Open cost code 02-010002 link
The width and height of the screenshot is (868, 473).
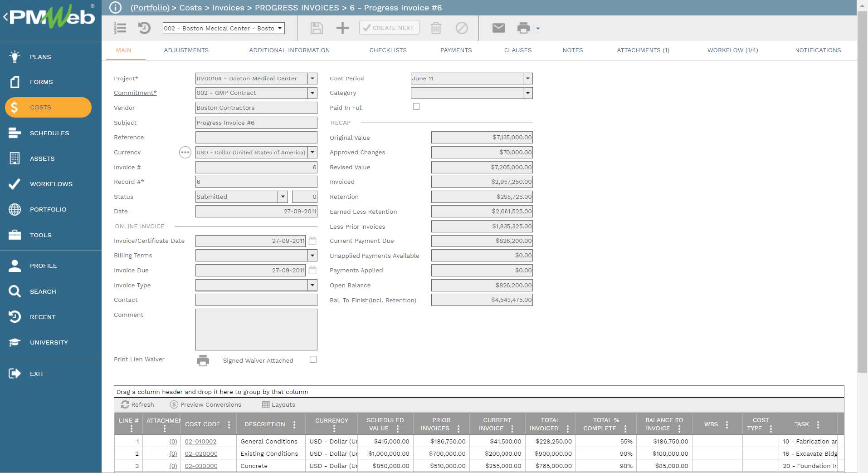point(200,442)
